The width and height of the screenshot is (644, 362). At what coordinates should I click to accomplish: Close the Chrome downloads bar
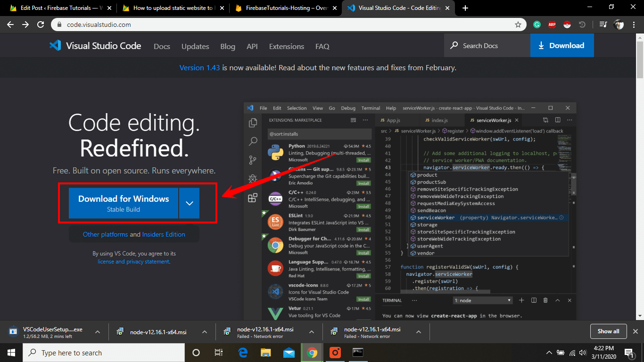pyautogui.click(x=636, y=331)
